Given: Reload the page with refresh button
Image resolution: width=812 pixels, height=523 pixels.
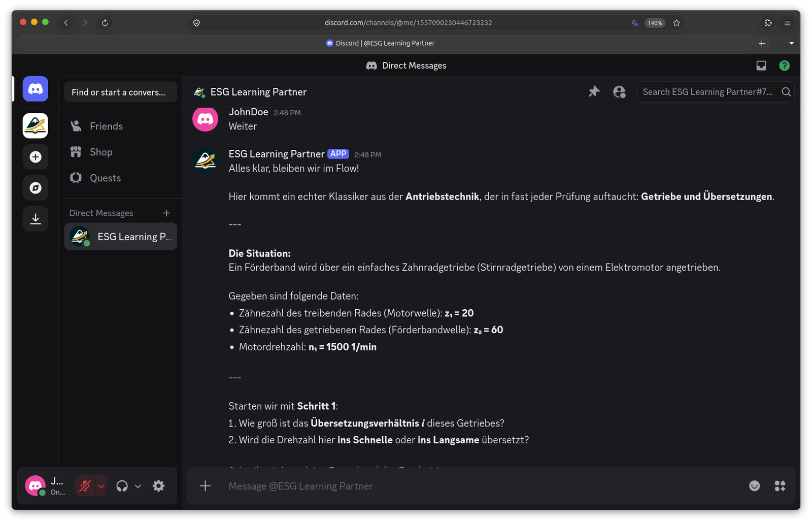Looking at the screenshot, I should point(105,23).
